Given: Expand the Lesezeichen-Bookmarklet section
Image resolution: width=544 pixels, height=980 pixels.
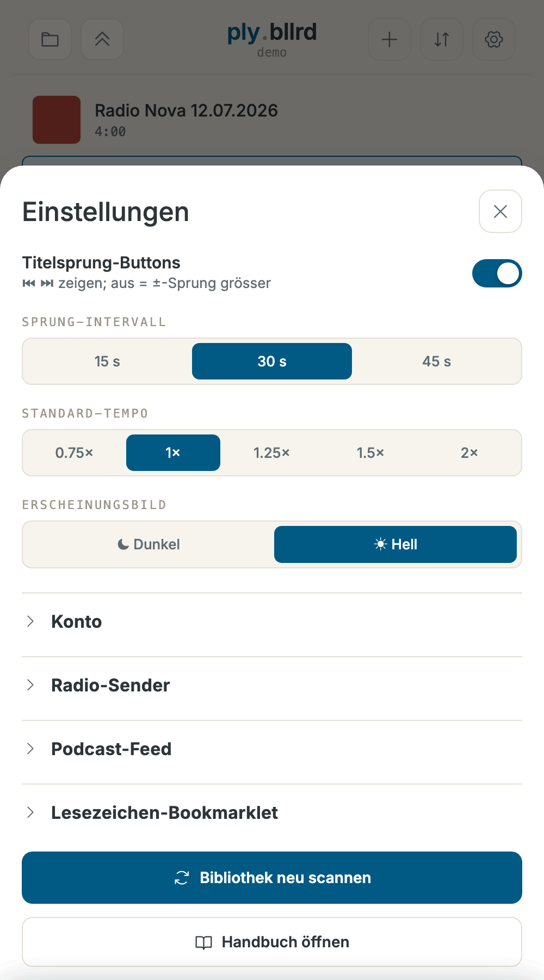Looking at the screenshot, I should coord(272,813).
